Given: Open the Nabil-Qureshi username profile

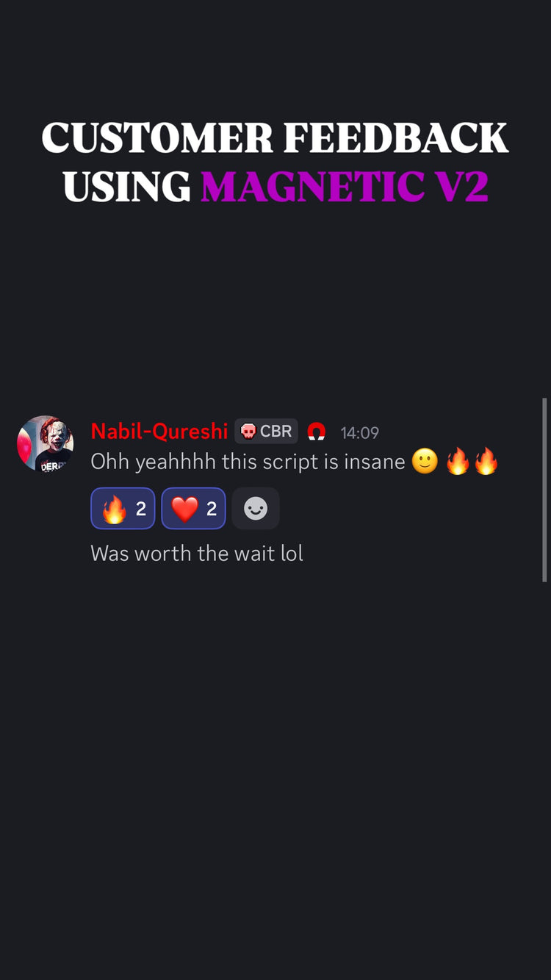Looking at the screenshot, I should [159, 432].
